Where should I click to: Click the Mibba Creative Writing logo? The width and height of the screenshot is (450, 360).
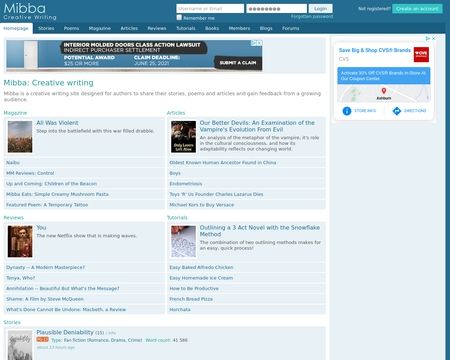(30, 12)
